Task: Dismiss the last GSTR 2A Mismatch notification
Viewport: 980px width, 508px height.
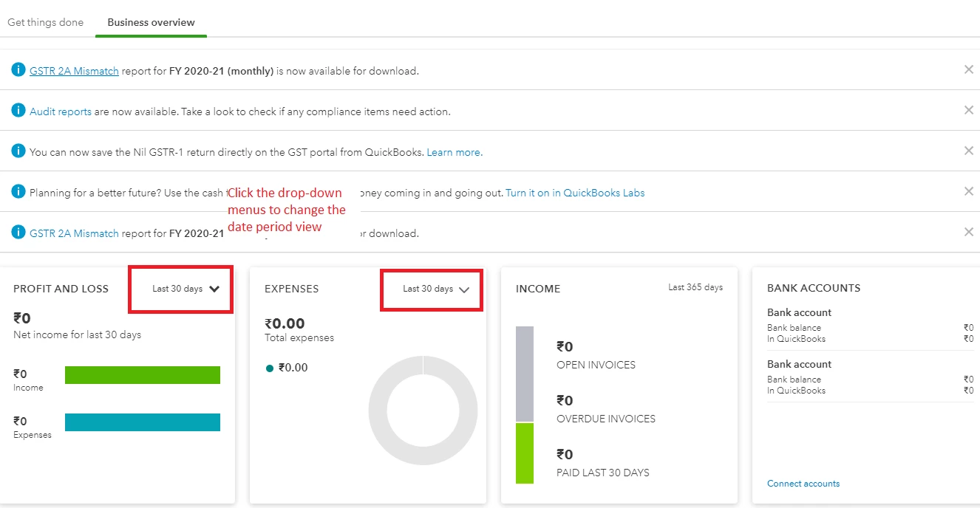Action: pos(969,232)
